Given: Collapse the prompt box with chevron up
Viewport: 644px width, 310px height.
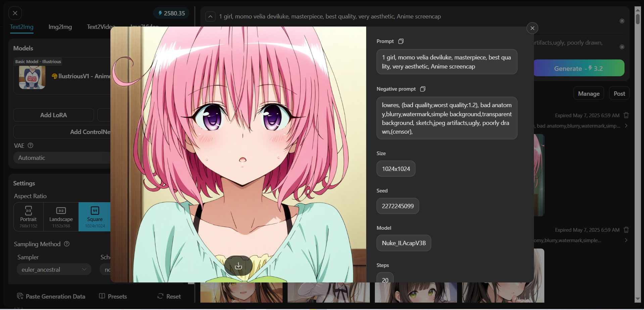Looking at the screenshot, I should point(210,16).
